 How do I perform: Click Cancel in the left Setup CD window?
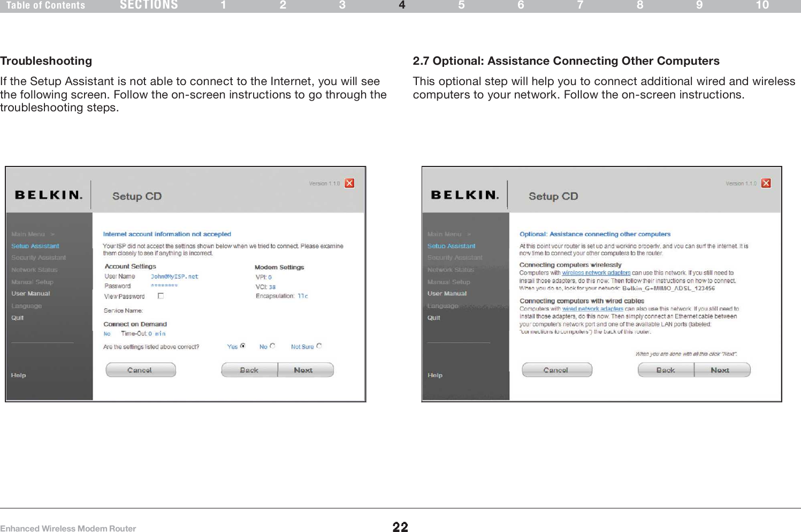click(x=141, y=370)
